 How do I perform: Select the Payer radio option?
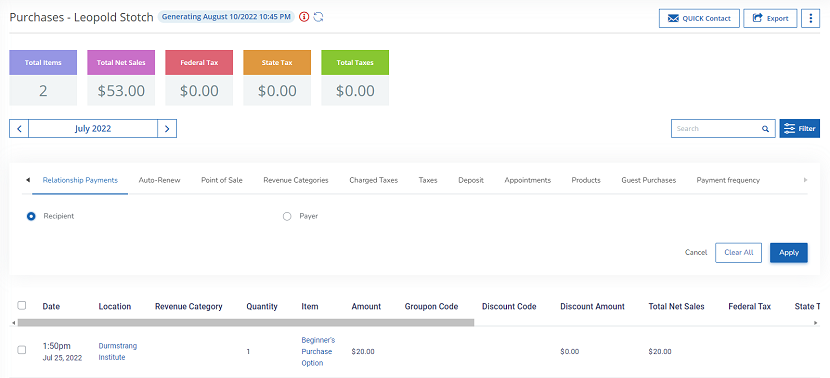[287, 216]
